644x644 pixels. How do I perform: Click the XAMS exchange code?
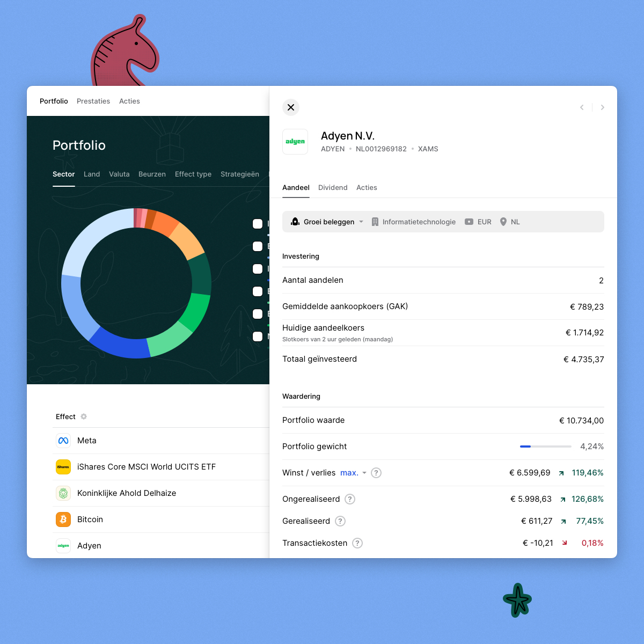point(428,149)
